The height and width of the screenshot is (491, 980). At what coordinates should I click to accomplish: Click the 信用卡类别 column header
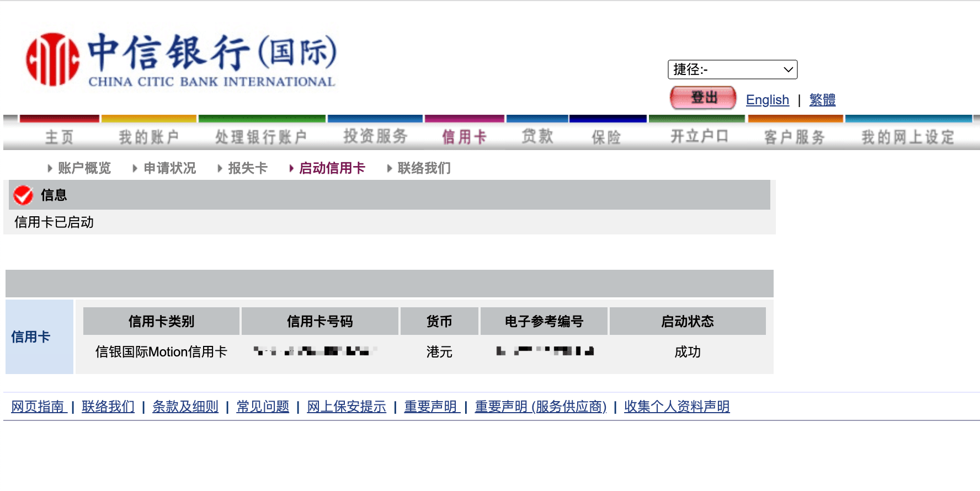[161, 321]
